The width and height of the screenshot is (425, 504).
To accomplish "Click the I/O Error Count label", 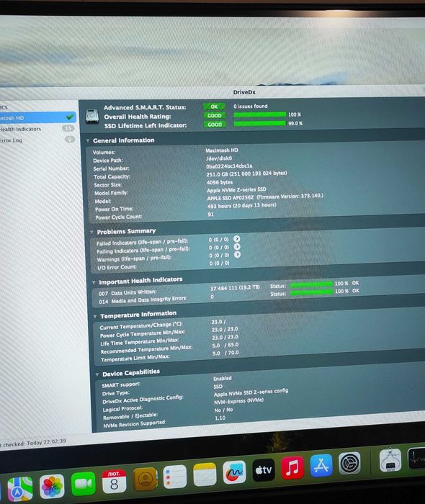I will pyautogui.click(x=117, y=267).
